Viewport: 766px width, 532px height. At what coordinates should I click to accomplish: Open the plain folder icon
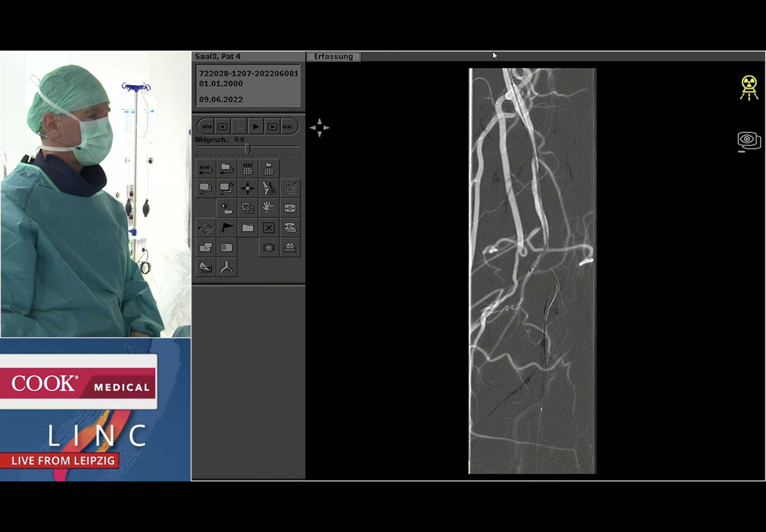point(248,228)
